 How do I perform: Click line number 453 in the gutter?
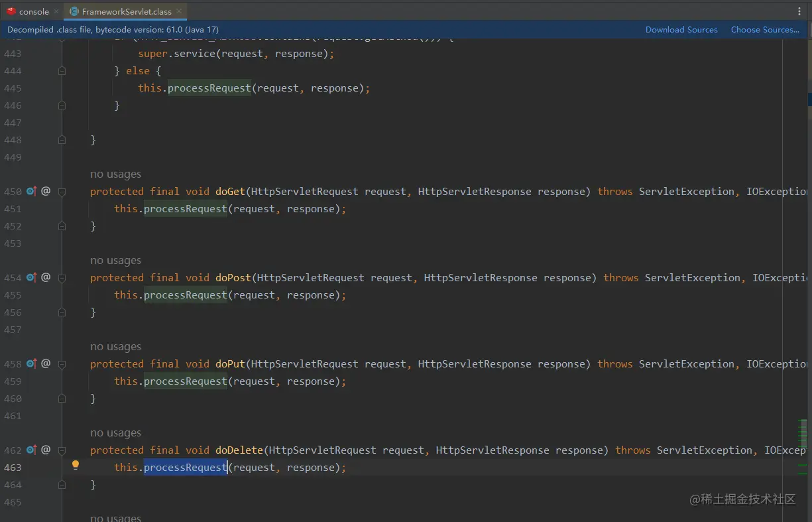pos(13,243)
